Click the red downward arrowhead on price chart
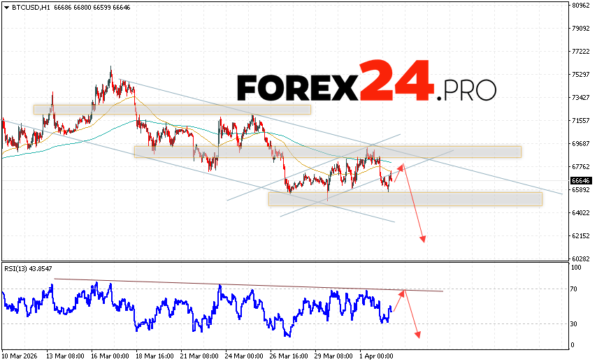This screenshot has width=597, height=364. click(x=423, y=240)
